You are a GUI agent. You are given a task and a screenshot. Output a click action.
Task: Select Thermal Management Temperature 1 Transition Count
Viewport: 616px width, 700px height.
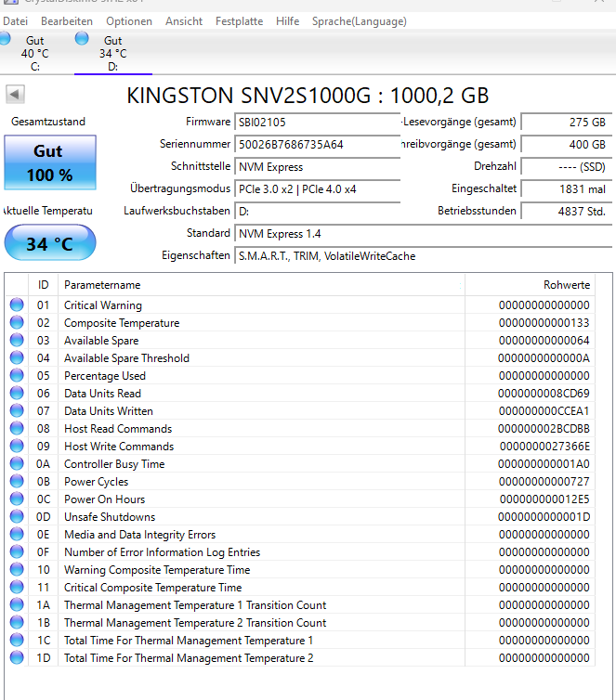coord(195,605)
